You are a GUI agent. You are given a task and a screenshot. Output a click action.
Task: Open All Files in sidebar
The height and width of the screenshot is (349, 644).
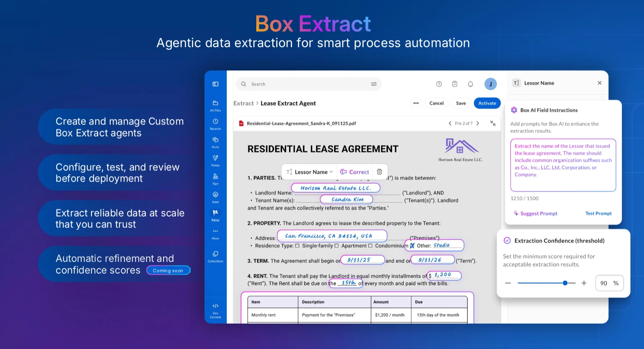[215, 106]
